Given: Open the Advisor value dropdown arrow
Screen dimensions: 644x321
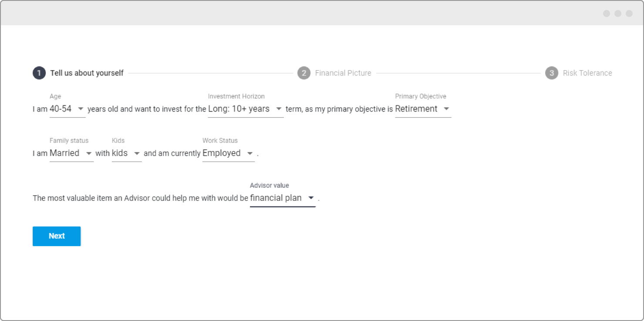Looking at the screenshot, I should (x=311, y=198).
